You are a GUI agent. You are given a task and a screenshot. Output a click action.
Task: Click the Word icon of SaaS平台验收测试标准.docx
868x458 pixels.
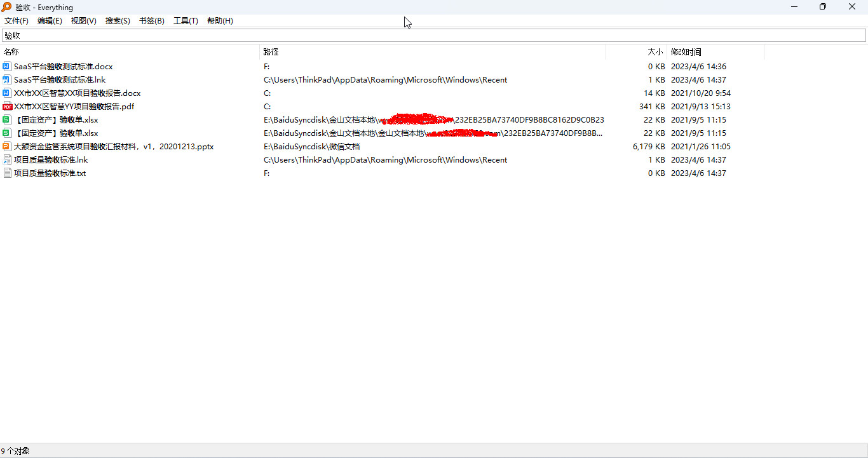(x=7, y=67)
